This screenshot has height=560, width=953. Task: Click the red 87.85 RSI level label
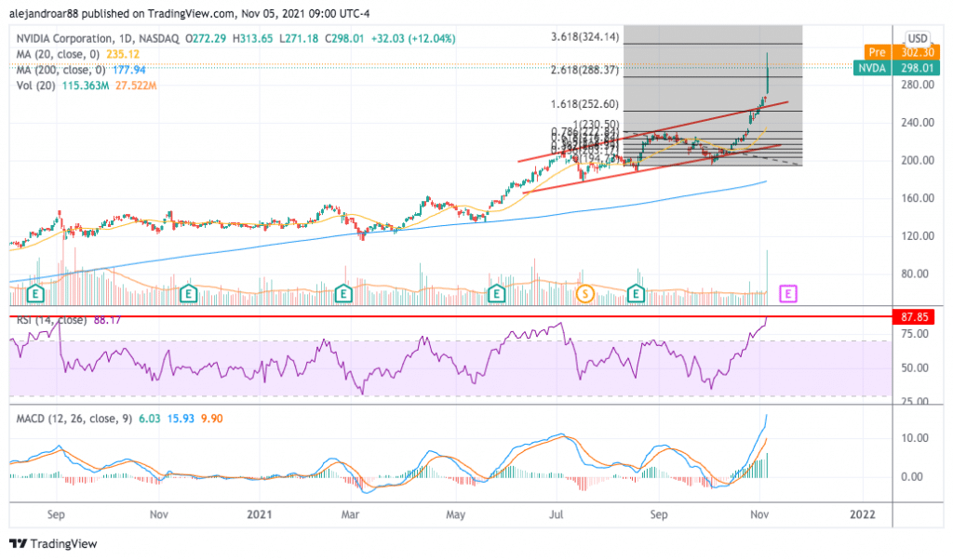tap(914, 316)
